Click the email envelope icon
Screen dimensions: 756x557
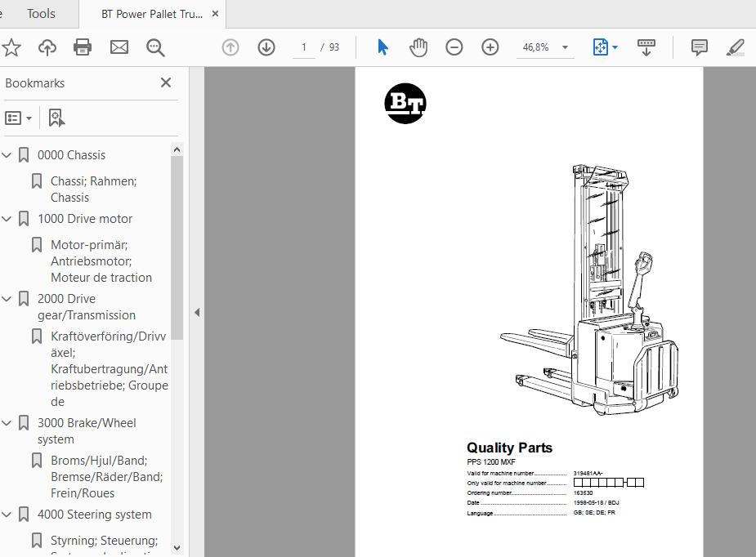click(x=119, y=47)
